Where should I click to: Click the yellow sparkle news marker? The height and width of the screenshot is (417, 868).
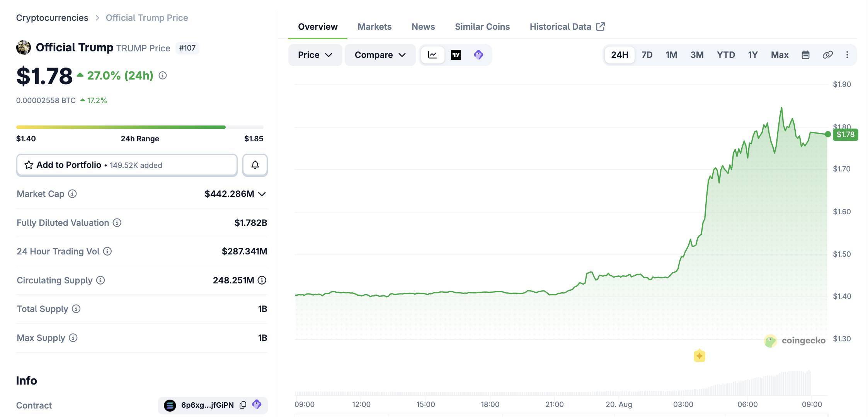pyautogui.click(x=699, y=356)
